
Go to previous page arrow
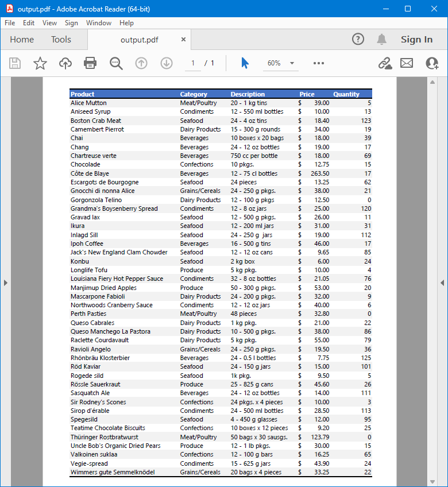tap(141, 63)
